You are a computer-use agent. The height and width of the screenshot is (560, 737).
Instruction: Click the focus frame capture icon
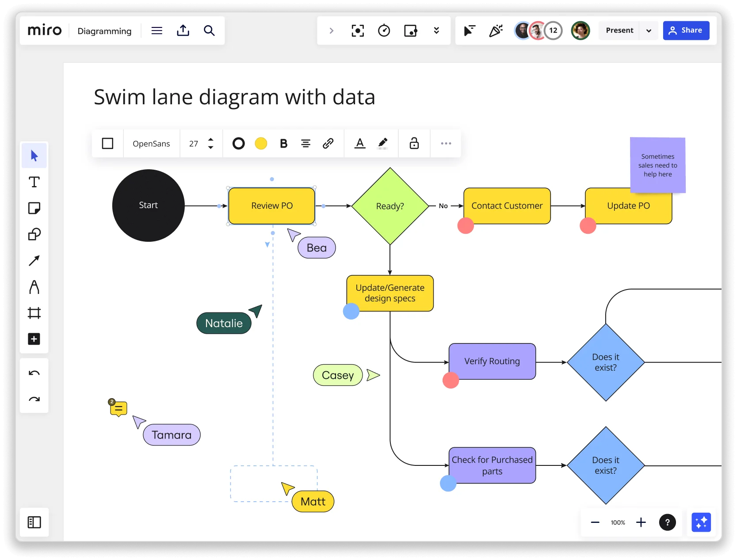tap(358, 30)
